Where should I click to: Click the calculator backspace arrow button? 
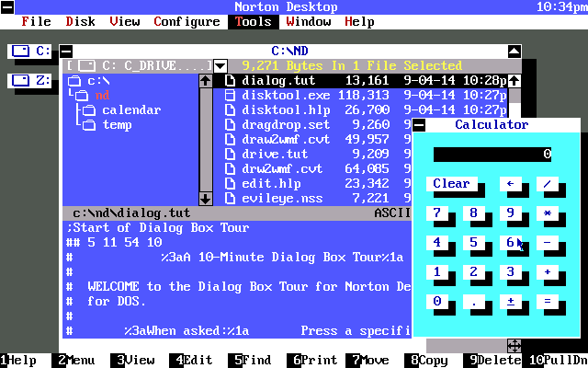point(511,184)
